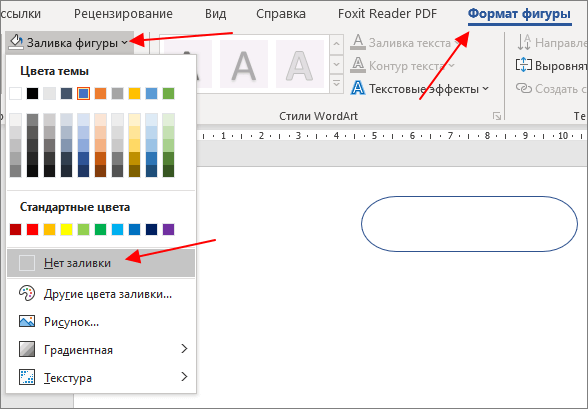Click the palette icon for other fill colors

[27, 294]
